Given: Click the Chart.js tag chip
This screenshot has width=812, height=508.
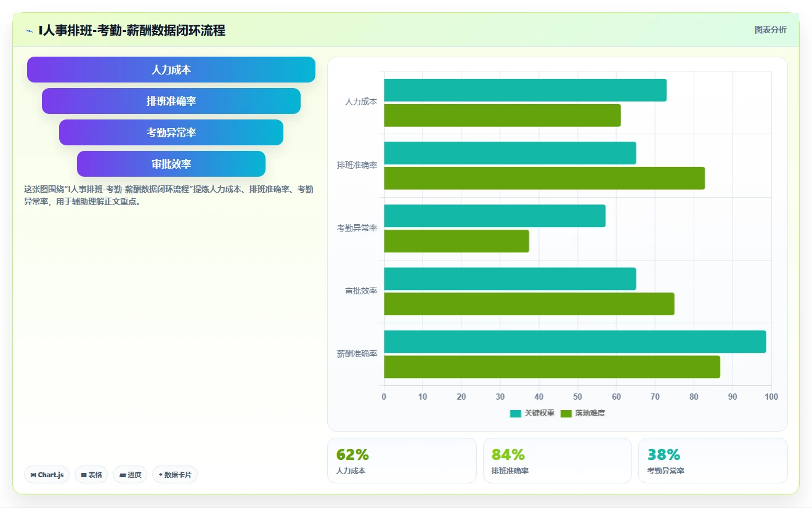Looking at the screenshot, I should [x=47, y=475].
